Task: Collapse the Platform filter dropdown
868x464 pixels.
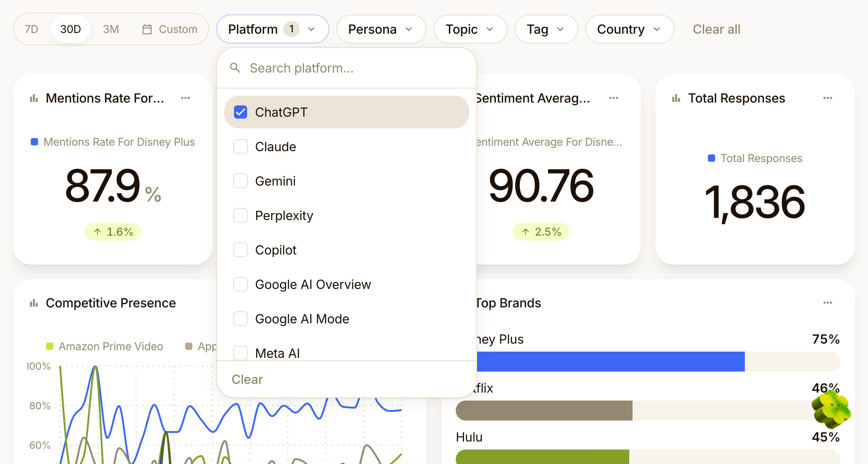Action: (x=273, y=29)
